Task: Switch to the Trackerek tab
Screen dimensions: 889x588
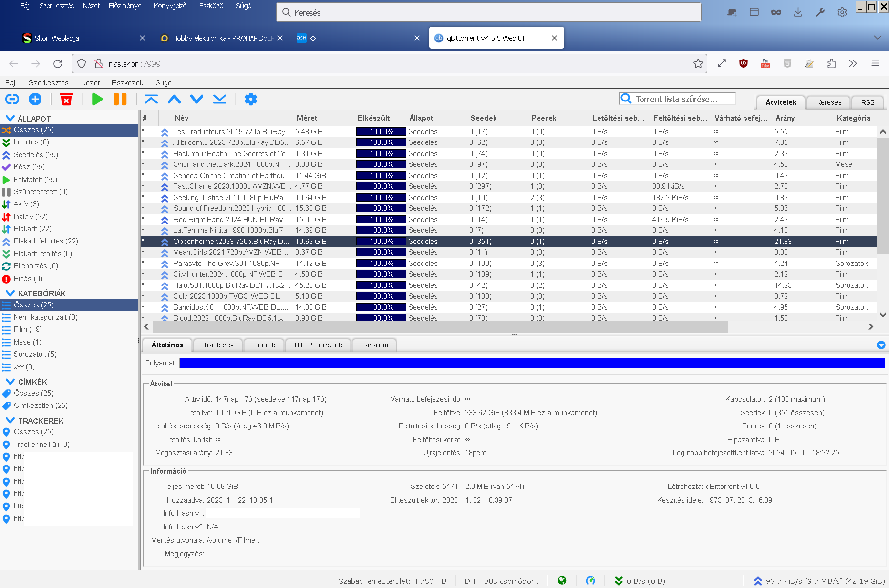Action: click(x=218, y=345)
